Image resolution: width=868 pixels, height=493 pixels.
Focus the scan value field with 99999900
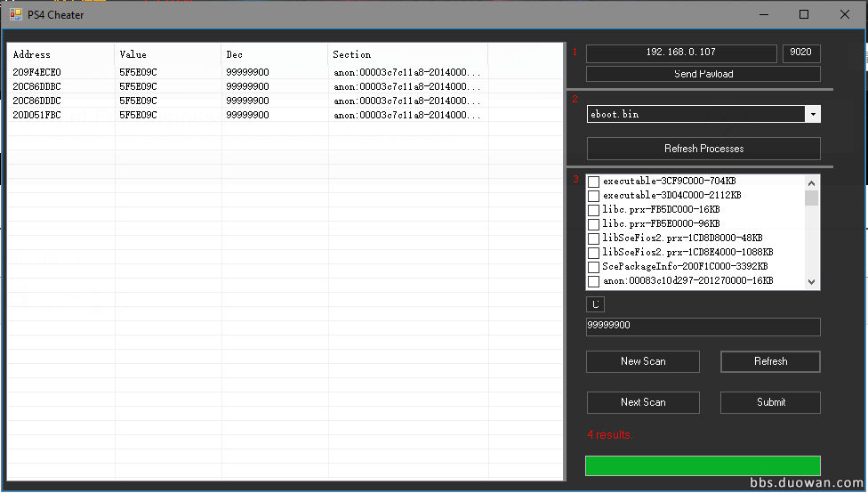[703, 327]
